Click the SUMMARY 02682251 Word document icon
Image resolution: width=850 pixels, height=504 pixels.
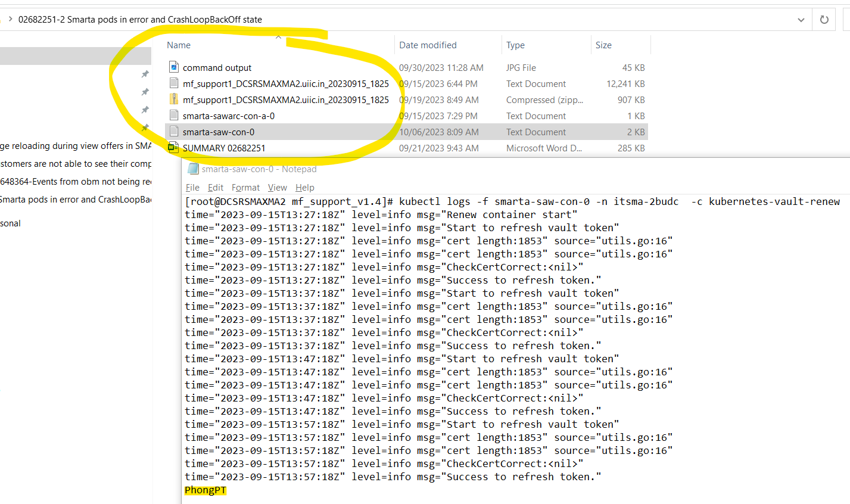tap(173, 148)
